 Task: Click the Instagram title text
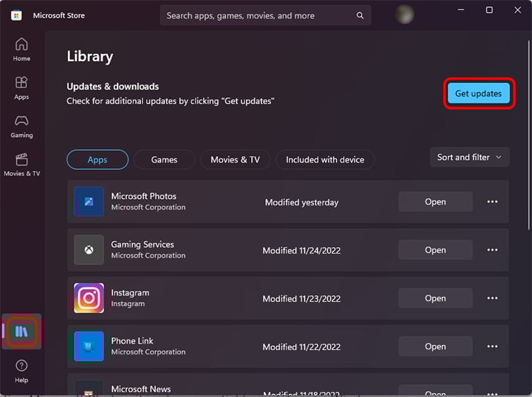click(131, 293)
